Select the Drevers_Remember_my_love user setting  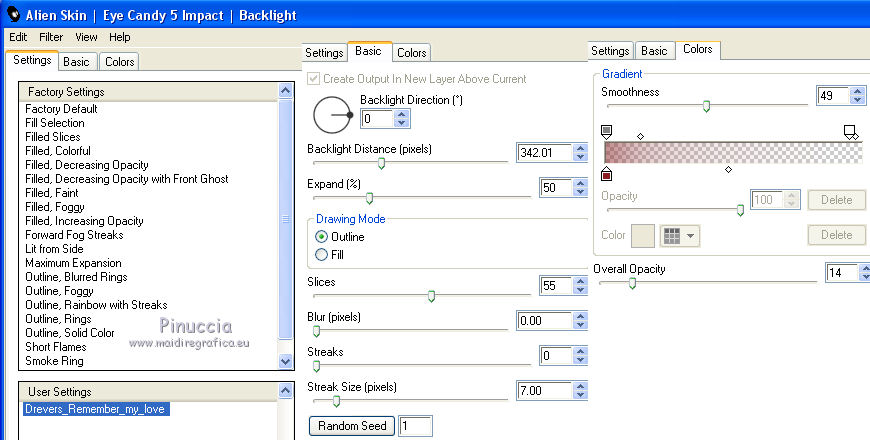coord(96,409)
